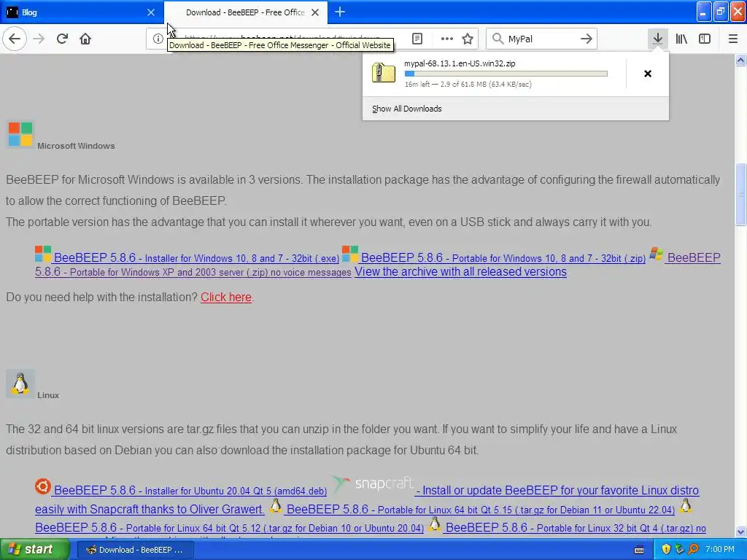The width and height of the screenshot is (747, 560).
Task: Open the browser home page
Action: tap(85, 39)
